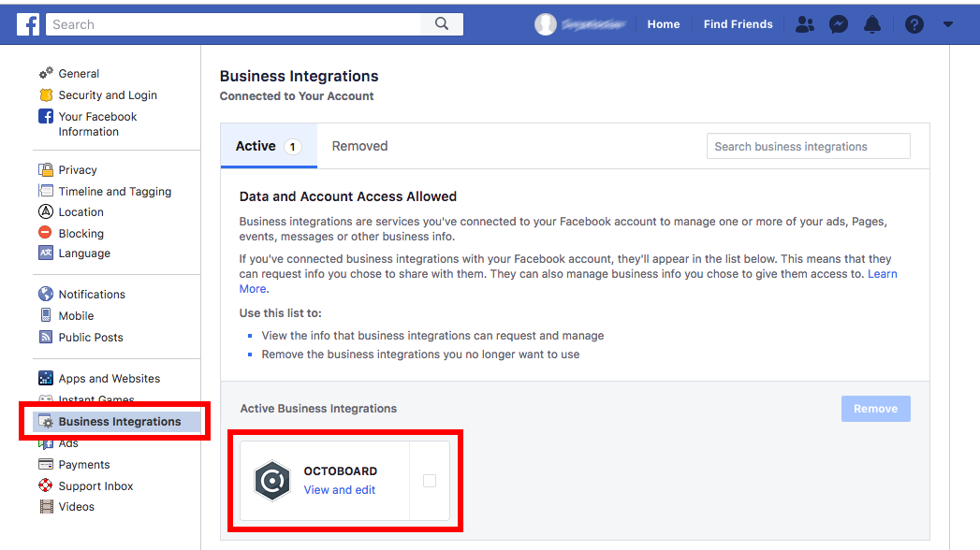
Task: Open the Privacy settings section
Action: 78,170
